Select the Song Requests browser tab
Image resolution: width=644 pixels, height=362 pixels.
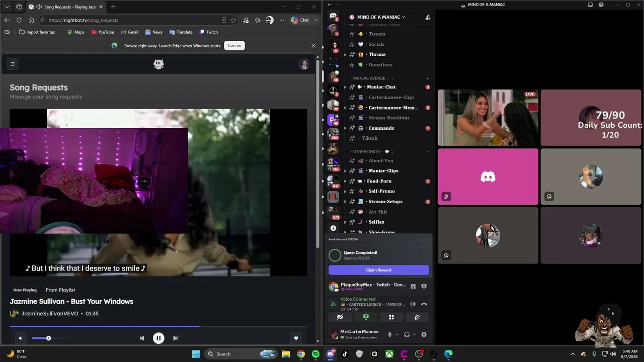point(65,7)
